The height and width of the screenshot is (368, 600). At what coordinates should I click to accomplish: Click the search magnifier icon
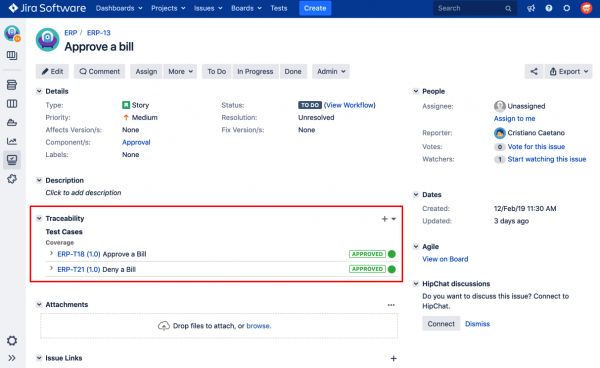[508, 8]
